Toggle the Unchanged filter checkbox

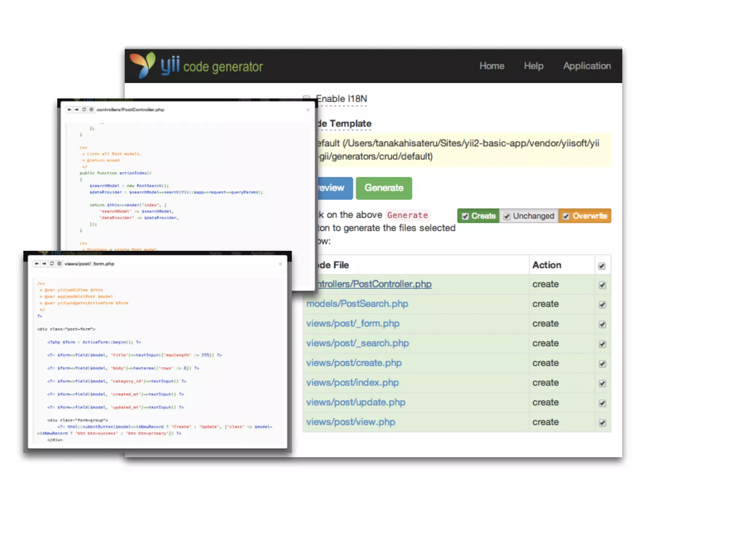tap(507, 216)
